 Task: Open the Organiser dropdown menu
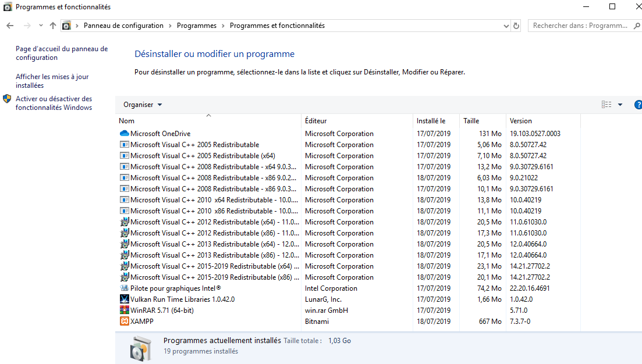pos(143,105)
